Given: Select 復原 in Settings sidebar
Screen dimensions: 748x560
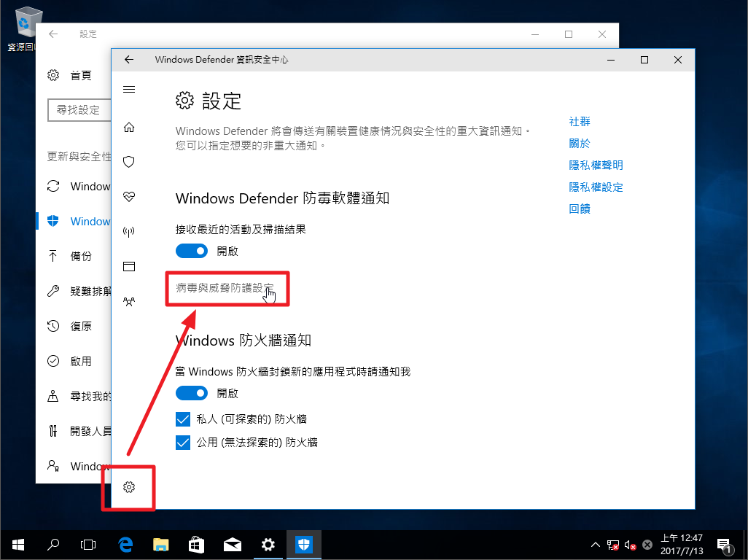Looking at the screenshot, I should coord(81,326).
